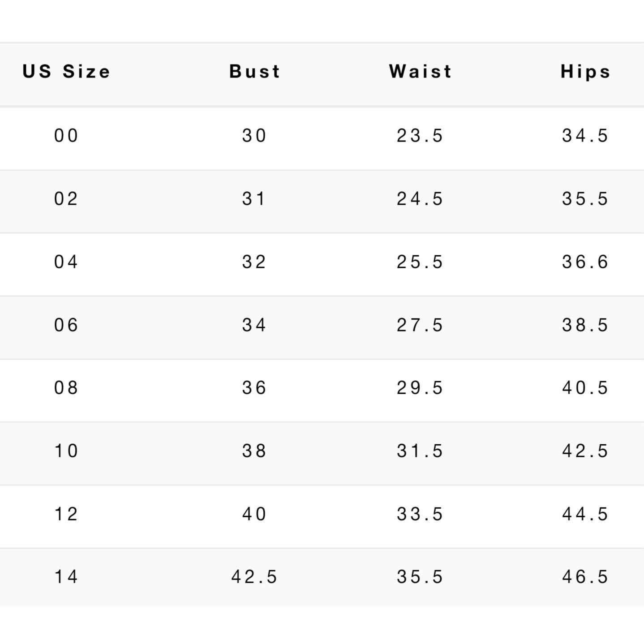Click the Hips column header
644x644 pixels.
[x=585, y=72]
